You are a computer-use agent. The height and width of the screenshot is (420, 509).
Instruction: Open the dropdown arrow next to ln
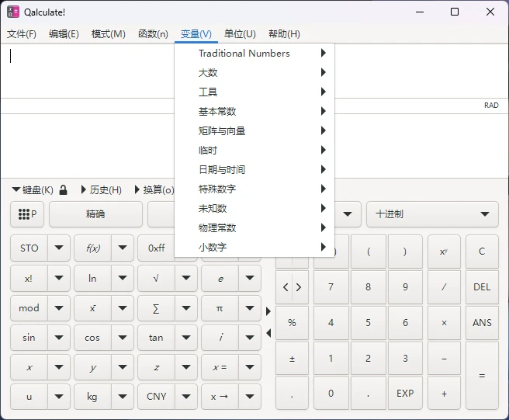coord(123,278)
